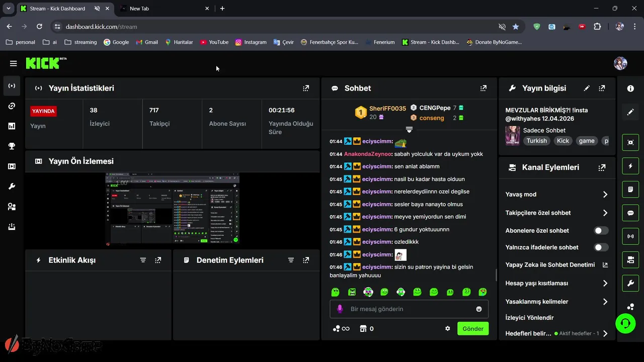Viewport: 644px width, 362px height.
Task: Click the purple microphone icon in chat input
Action: (340, 309)
